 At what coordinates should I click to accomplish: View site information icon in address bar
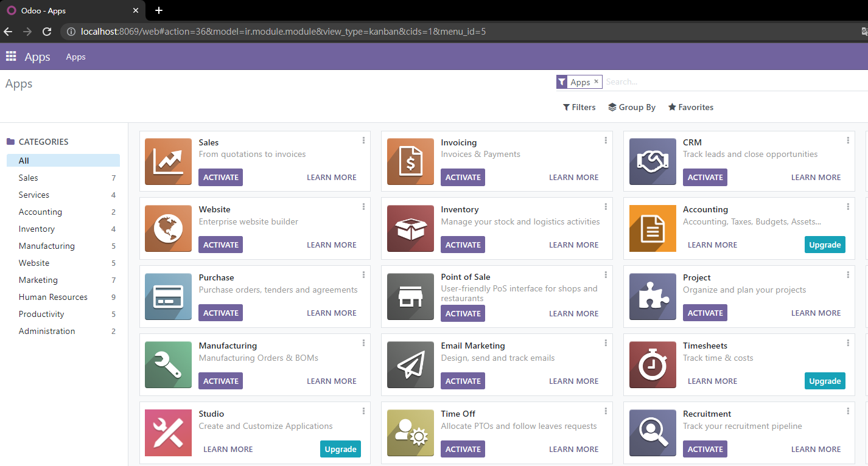[71, 32]
